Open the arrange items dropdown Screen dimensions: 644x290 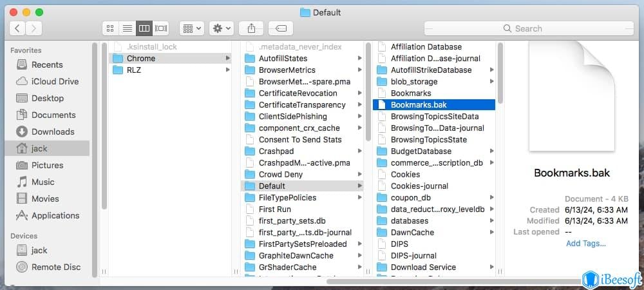pyautogui.click(x=191, y=28)
